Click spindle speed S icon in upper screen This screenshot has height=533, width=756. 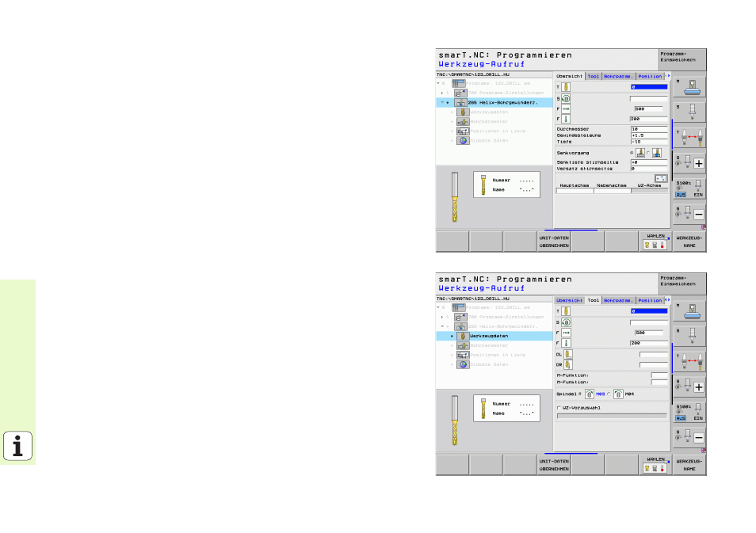tap(566, 99)
